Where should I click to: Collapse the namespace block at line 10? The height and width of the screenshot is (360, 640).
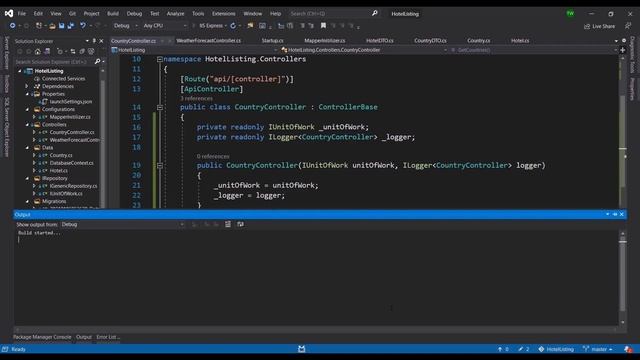click(160, 59)
